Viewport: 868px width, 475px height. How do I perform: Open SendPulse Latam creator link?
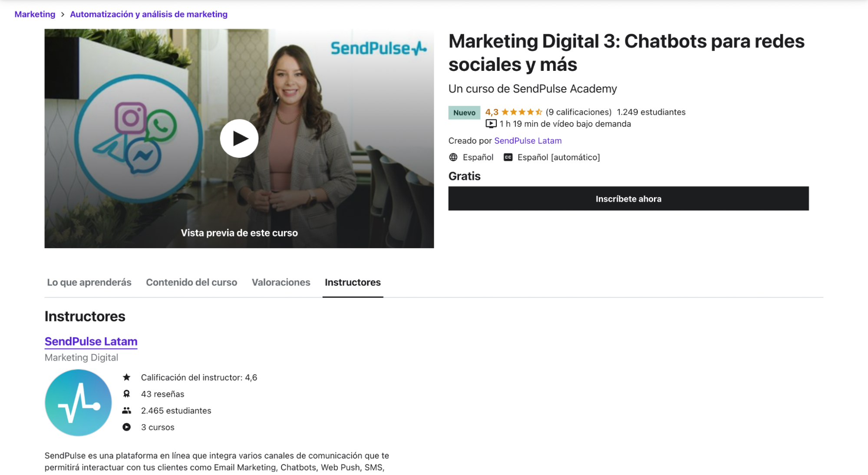[528, 141]
